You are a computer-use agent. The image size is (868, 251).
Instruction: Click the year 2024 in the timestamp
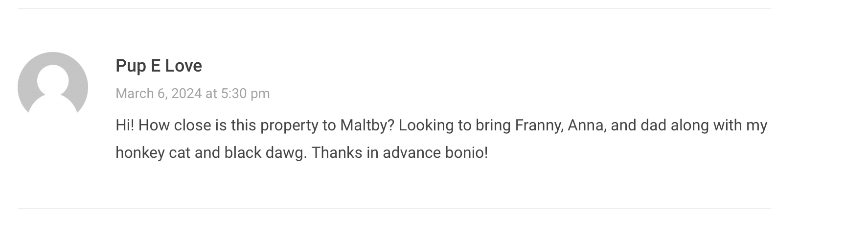[186, 93]
